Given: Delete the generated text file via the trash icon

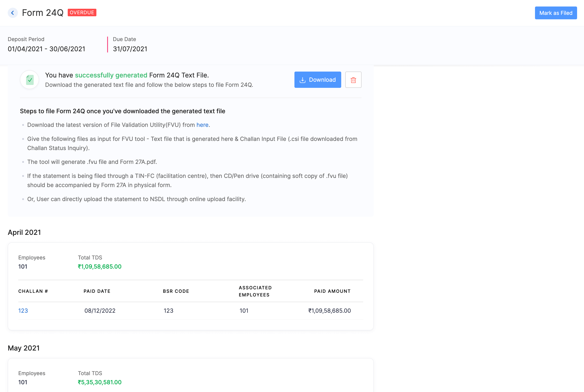Looking at the screenshot, I should 353,80.
